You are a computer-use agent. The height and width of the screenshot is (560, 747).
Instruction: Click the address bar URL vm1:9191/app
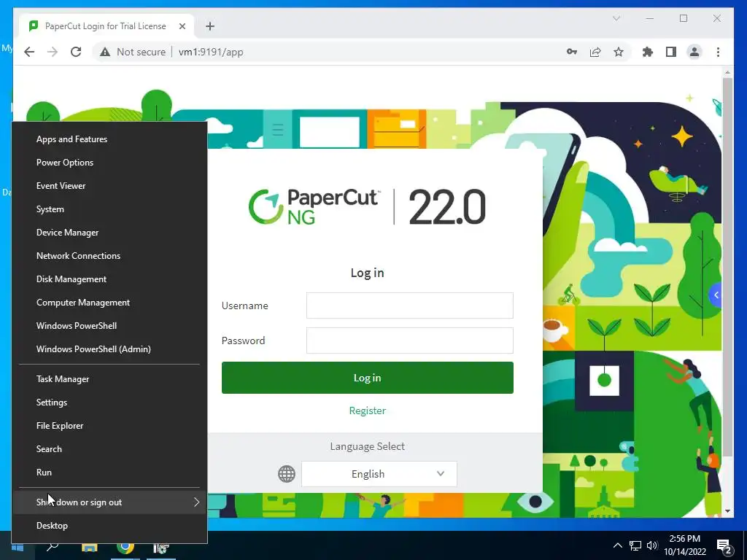point(211,52)
